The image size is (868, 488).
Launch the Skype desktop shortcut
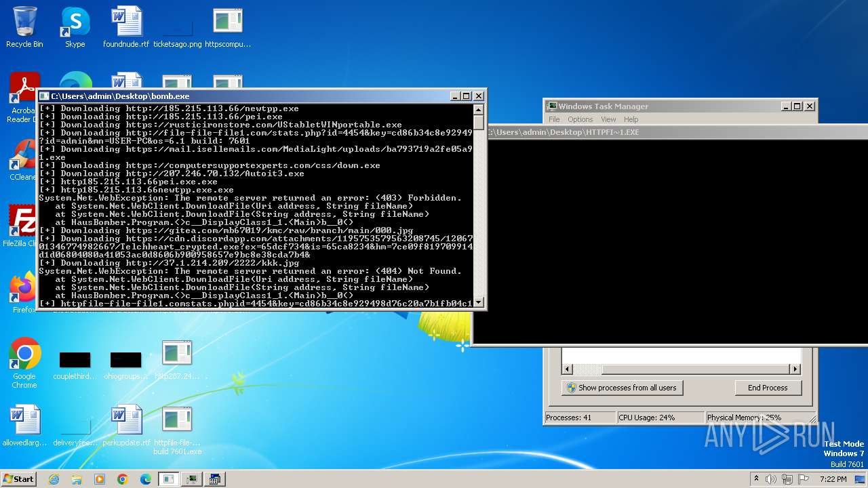(x=75, y=27)
